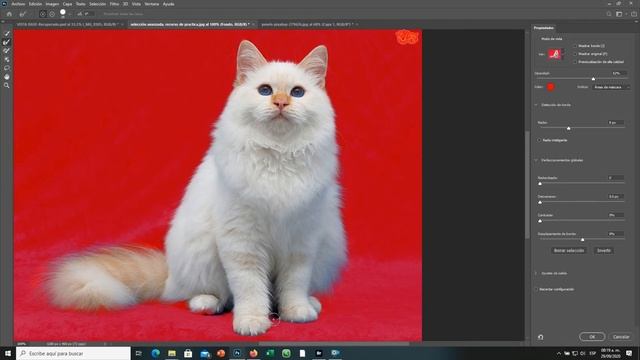Image resolution: width=640 pixels, height=360 pixels.
Task: Open the Windows Start menu
Action: [7, 353]
